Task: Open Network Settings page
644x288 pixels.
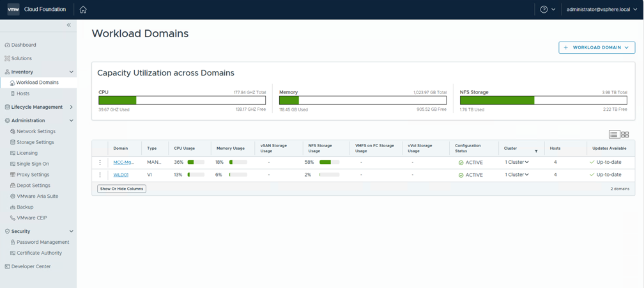Action: (x=36, y=131)
